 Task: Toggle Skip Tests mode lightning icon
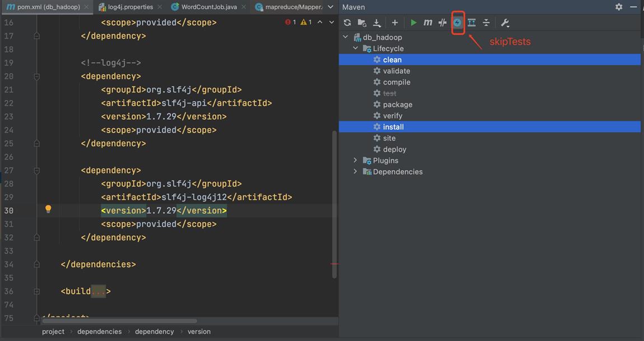click(457, 23)
